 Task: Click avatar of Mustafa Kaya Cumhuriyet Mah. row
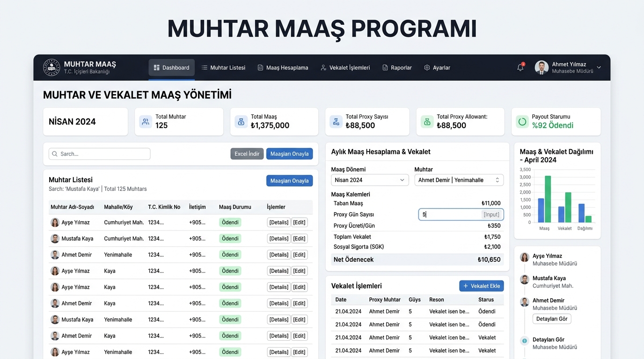(x=55, y=238)
